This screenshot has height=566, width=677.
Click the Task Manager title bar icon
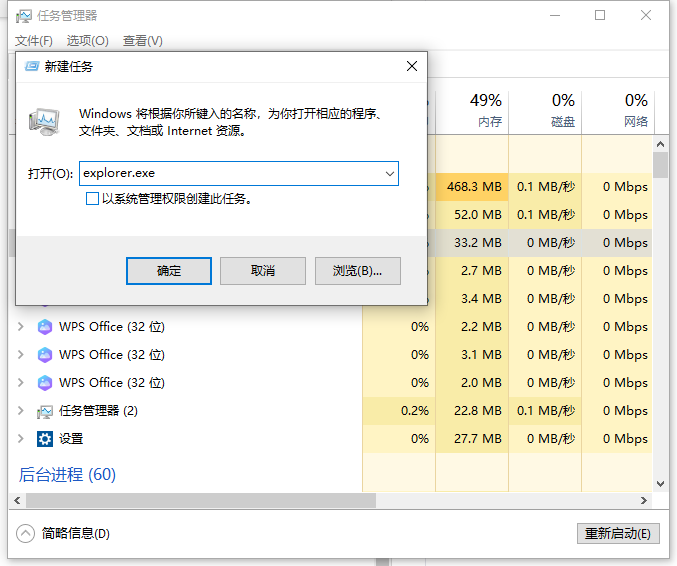pyautogui.click(x=24, y=16)
